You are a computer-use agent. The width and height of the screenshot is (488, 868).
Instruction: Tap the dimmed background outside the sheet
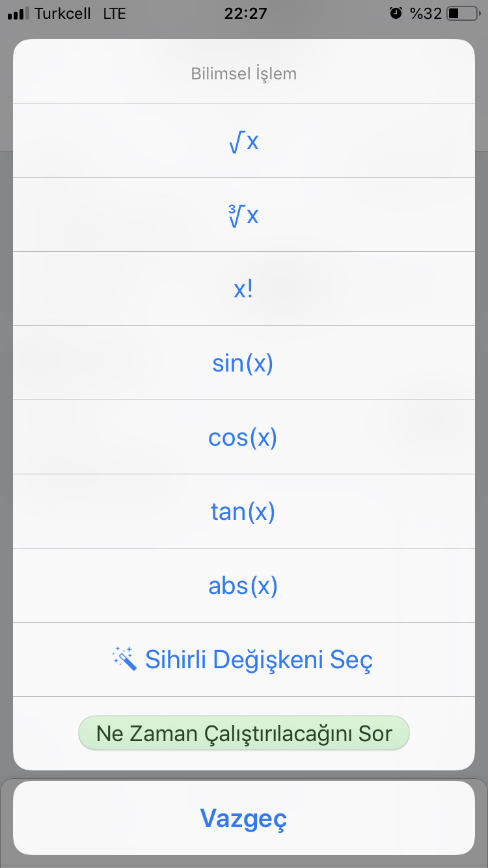6,390
